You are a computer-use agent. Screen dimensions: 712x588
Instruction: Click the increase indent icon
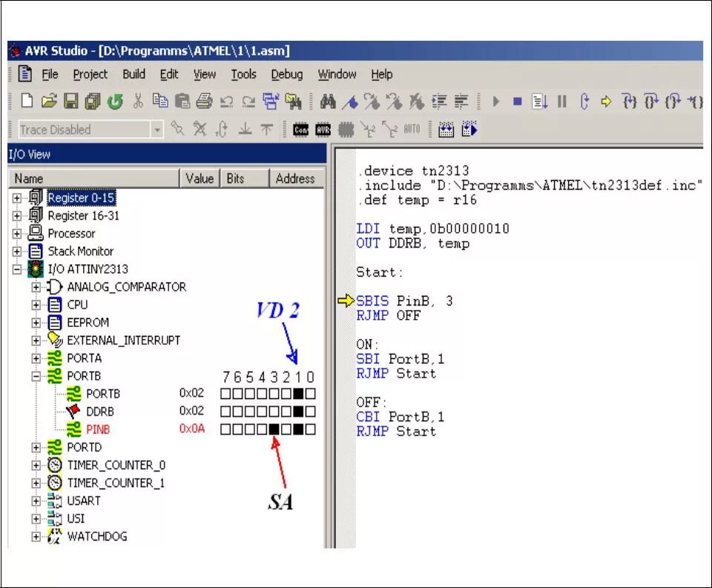tap(440, 102)
